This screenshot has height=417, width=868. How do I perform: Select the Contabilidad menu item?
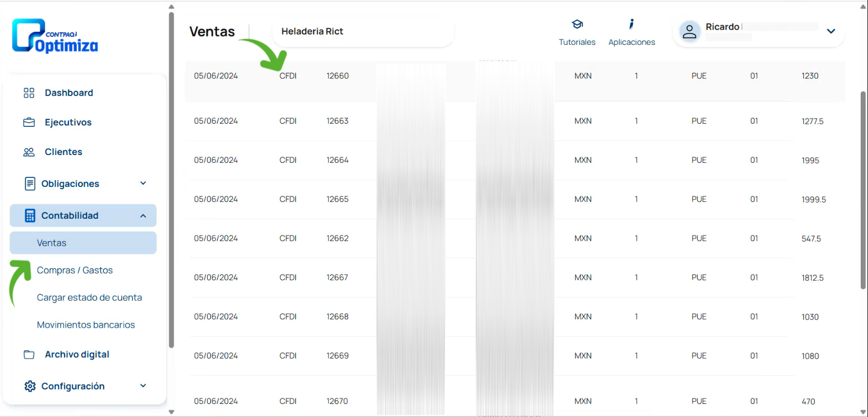pos(83,216)
